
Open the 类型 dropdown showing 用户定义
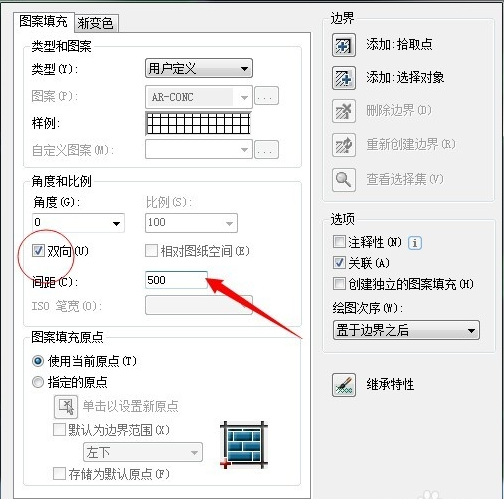click(199, 68)
